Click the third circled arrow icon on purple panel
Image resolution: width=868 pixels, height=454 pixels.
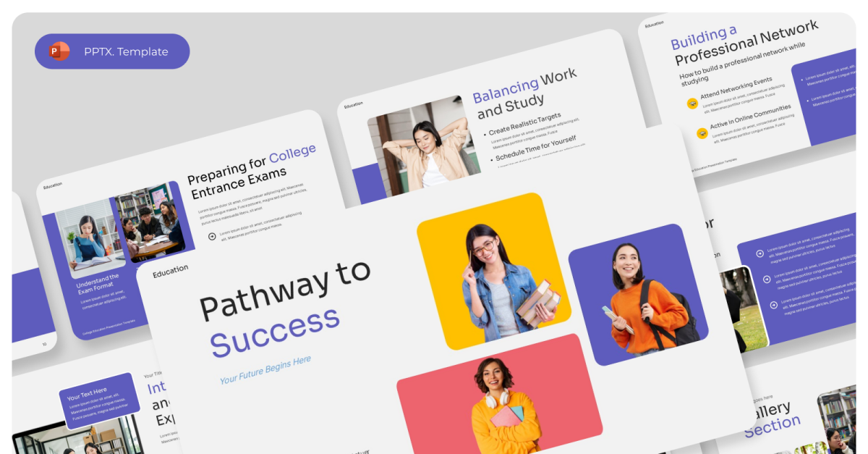pos(773,305)
